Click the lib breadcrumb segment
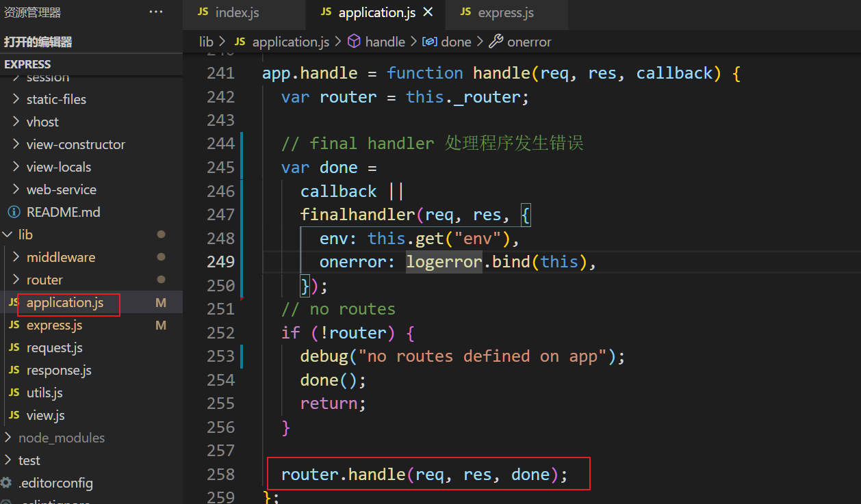This screenshot has width=861, height=504. [x=206, y=42]
